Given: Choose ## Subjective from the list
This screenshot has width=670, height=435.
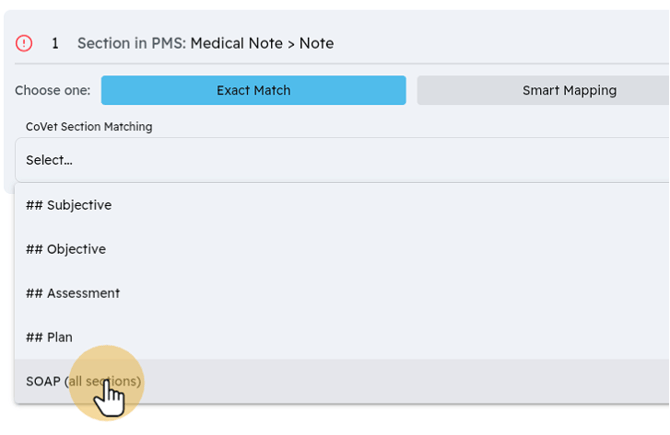Looking at the screenshot, I should tap(342, 205).
